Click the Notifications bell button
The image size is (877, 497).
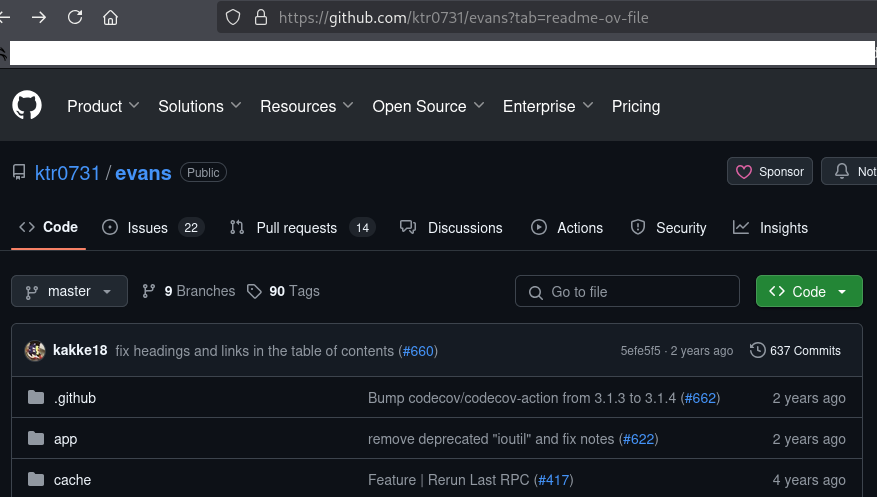coord(850,172)
